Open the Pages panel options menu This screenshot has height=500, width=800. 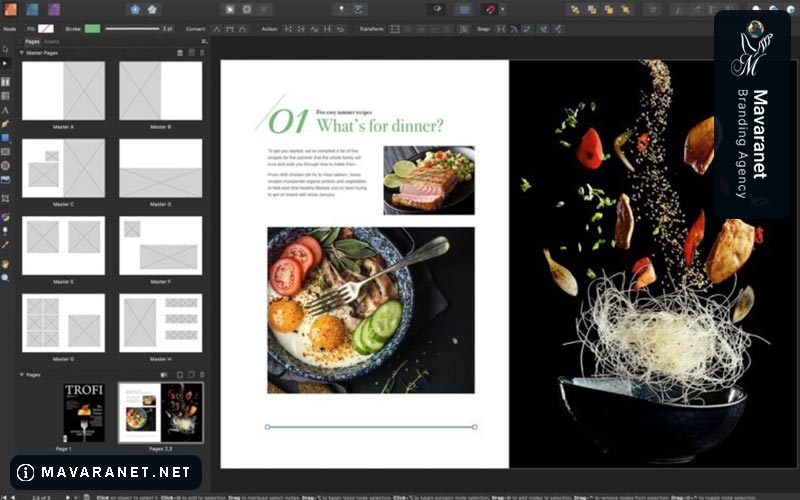tap(204, 41)
